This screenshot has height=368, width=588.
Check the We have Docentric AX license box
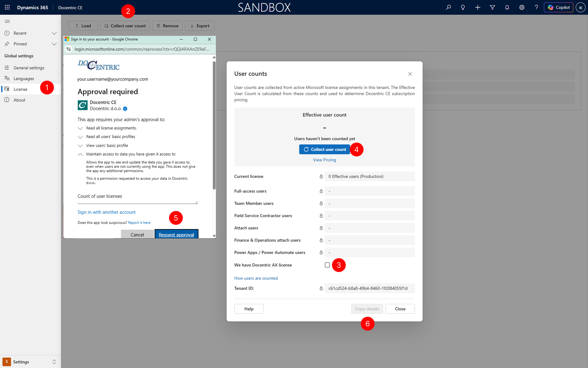tap(327, 265)
